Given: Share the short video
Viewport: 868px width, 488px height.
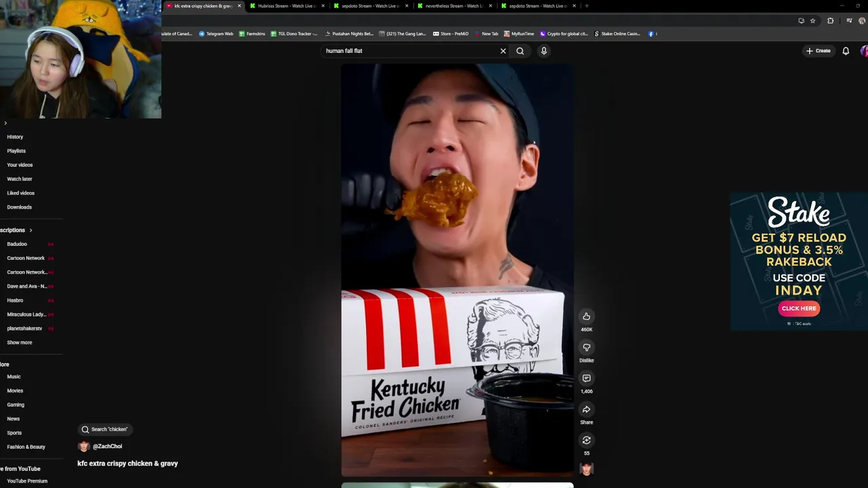Looking at the screenshot, I should click(x=587, y=409).
